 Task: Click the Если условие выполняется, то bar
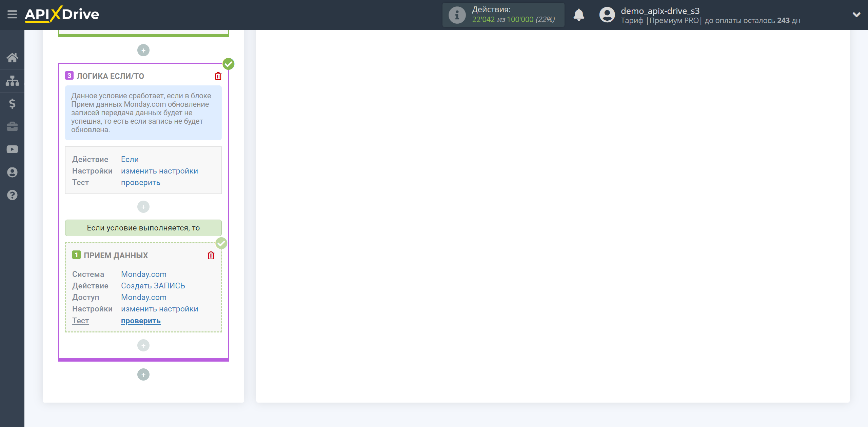click(x=143, y=228)
